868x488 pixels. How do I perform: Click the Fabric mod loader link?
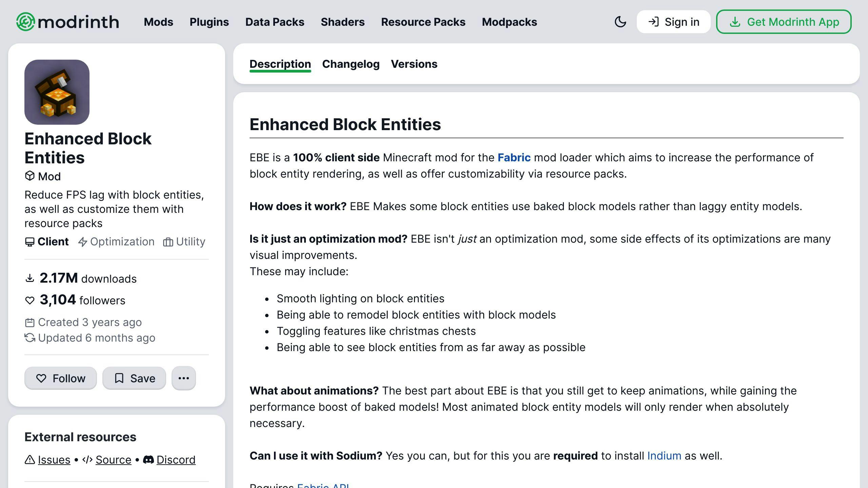pos(514,157)
